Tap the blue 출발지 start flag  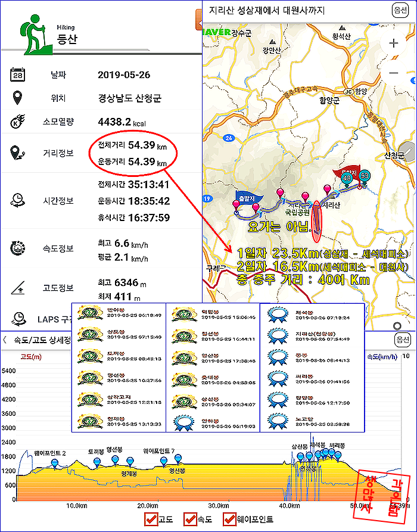(250, 197)
